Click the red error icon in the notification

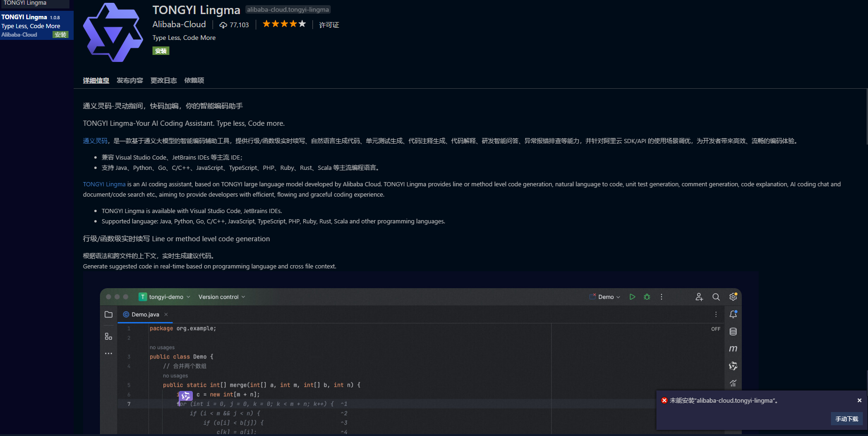[x=664, y=400]
